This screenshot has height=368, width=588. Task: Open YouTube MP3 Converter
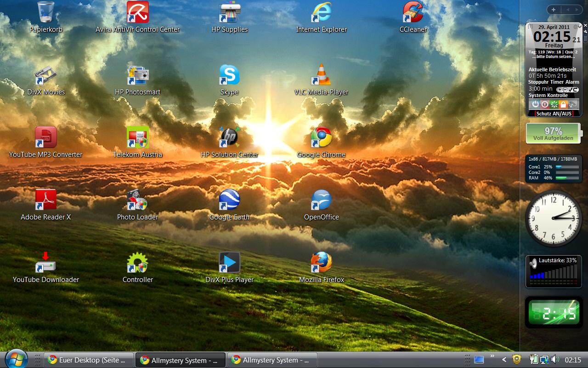[46, 143]
